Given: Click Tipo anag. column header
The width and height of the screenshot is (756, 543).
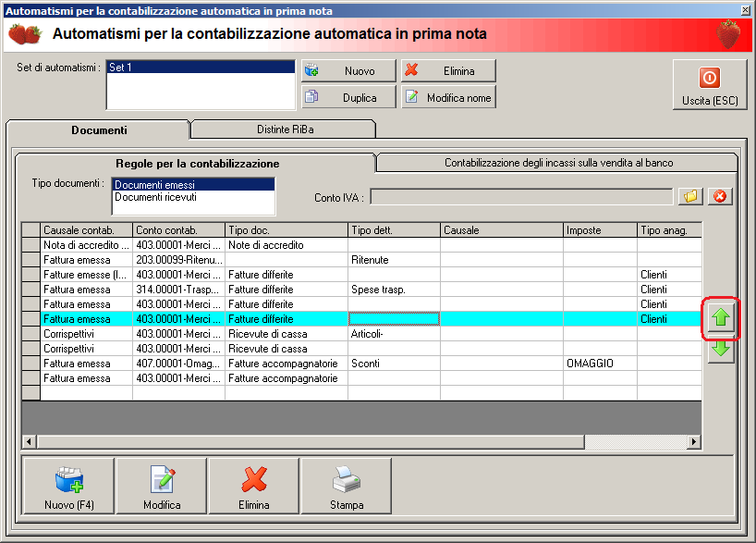Looking at the screenshot, I should click(x=669, y=229).
